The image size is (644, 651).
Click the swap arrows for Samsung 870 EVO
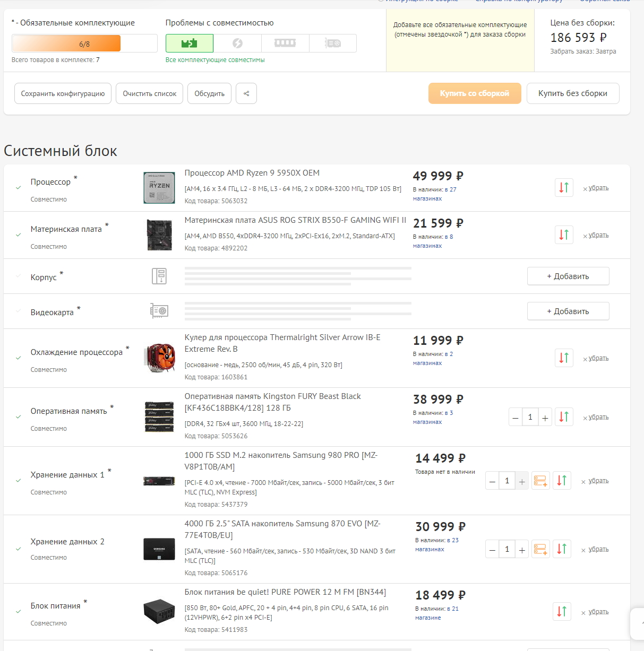tap(562, 549)
